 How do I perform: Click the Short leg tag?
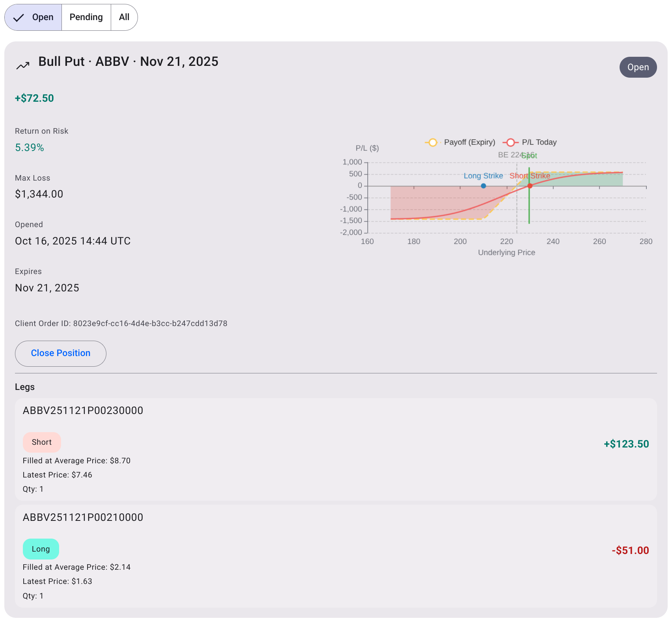click(42, 442)
